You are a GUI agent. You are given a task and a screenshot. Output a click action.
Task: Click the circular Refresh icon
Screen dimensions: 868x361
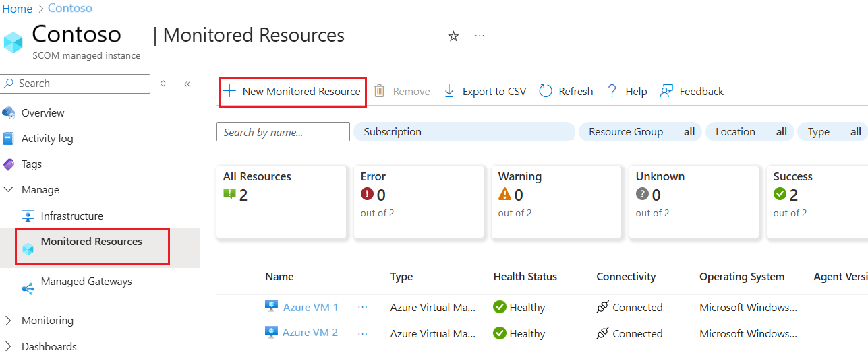[546, 91]
